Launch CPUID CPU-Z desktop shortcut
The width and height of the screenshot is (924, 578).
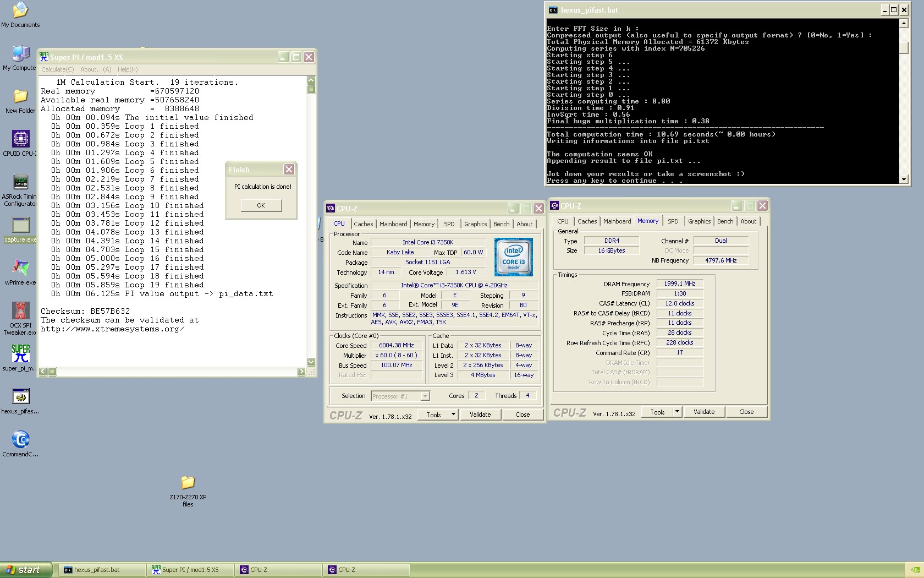click(x=20, y=139)
